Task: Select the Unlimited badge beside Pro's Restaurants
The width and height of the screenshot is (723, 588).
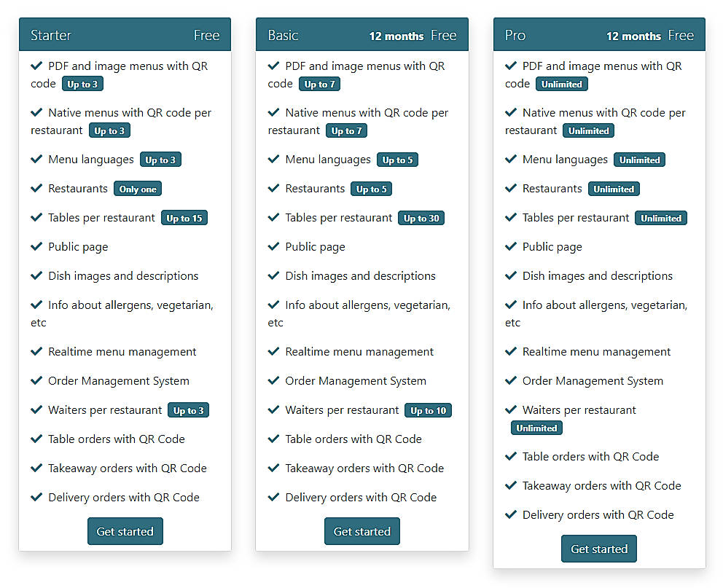Action: pyautogui.click(x=614, y=188)
